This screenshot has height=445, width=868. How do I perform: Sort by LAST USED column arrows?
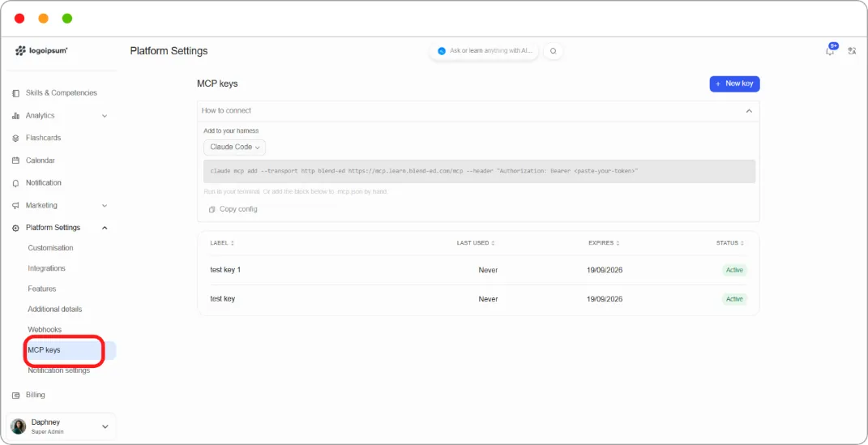[493, 243]
